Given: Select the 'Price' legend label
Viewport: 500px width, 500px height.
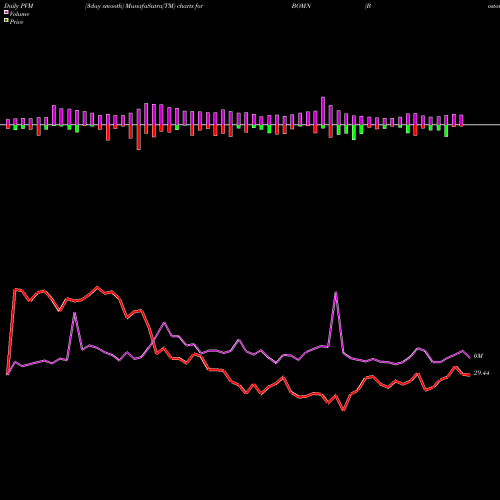Looking at the screenshot, I should click(x=16, y=22).
